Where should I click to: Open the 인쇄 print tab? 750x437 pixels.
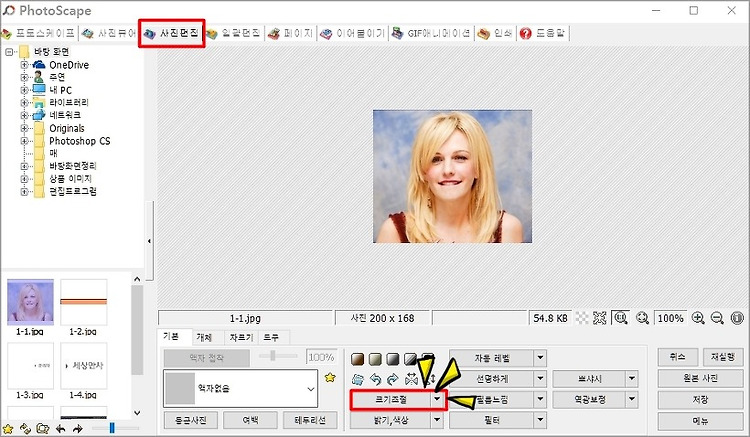[495, 33]
